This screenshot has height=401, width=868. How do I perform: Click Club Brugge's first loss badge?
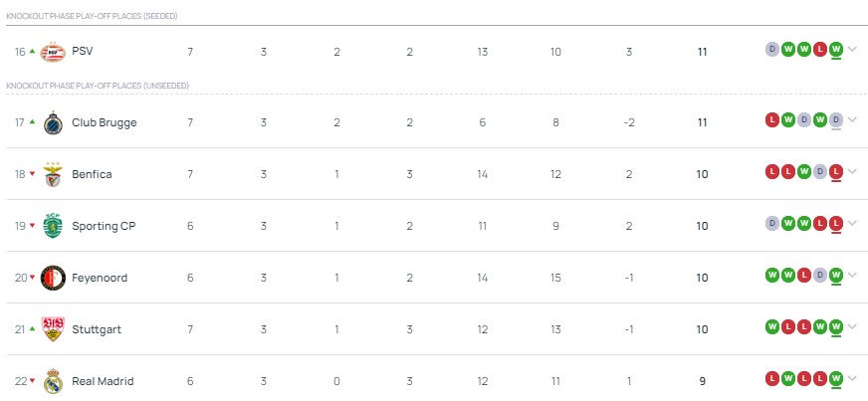pos(771,120)
